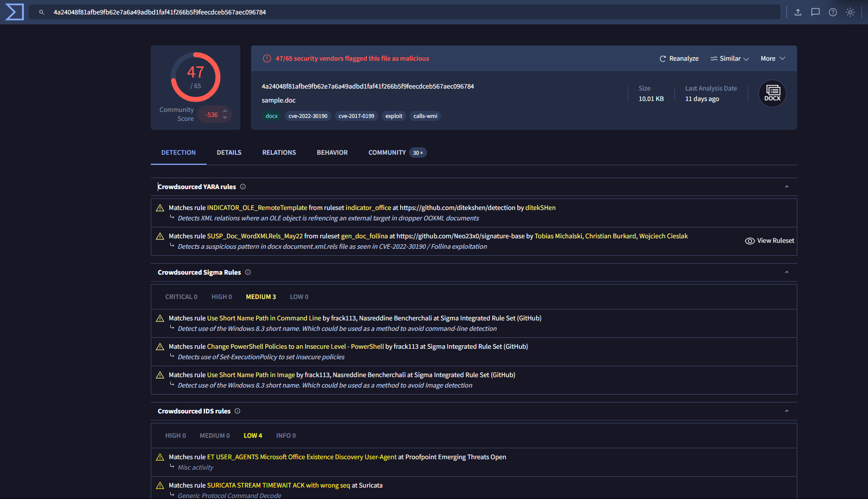Filter Sigma rules by HIGH 0
Viewport: 868px width, 499px height.
(221, 297)
